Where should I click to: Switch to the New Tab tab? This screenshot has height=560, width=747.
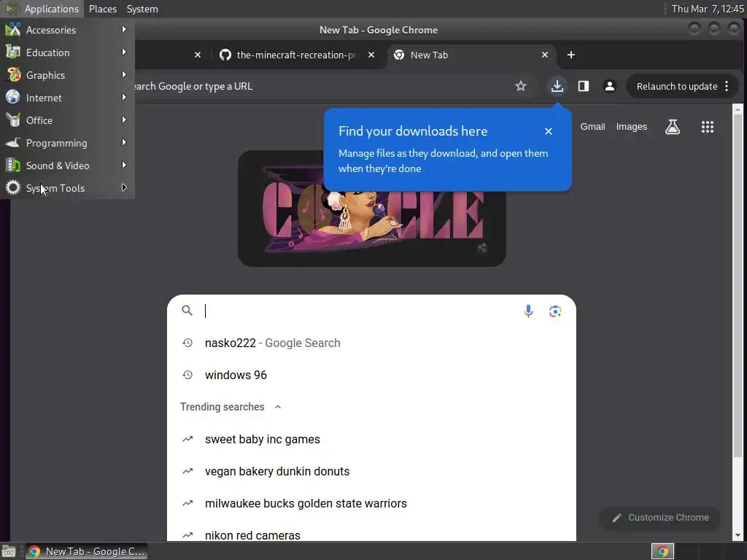click(x=472, y=55)
